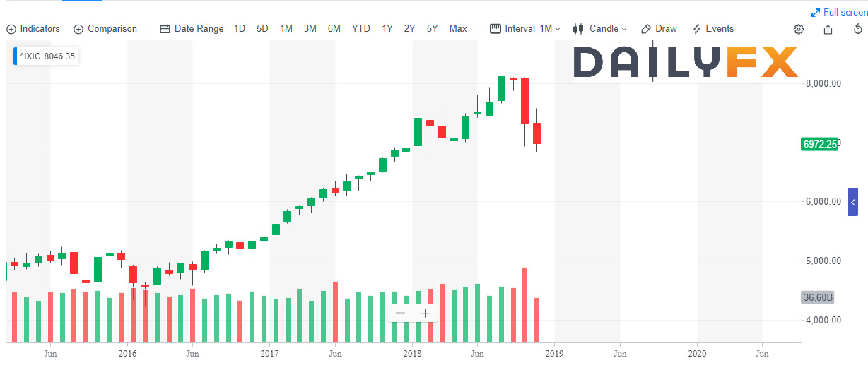This screenshot has width=868, height=377.
Task: Click the 6972.25 current price label
Action: tap(820, 144)
